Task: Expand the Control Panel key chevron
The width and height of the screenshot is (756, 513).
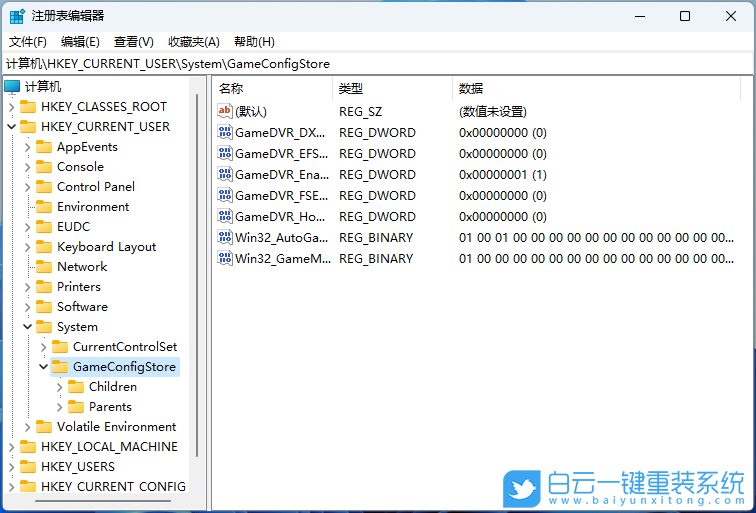Action: pyautogui.click(x=27, y=187)
